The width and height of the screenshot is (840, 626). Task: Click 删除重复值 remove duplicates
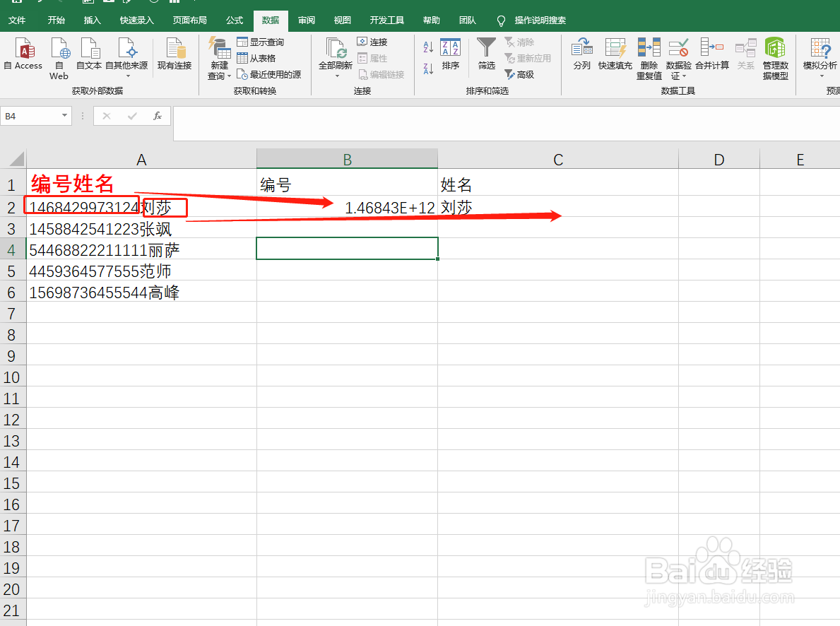[649, 59]
